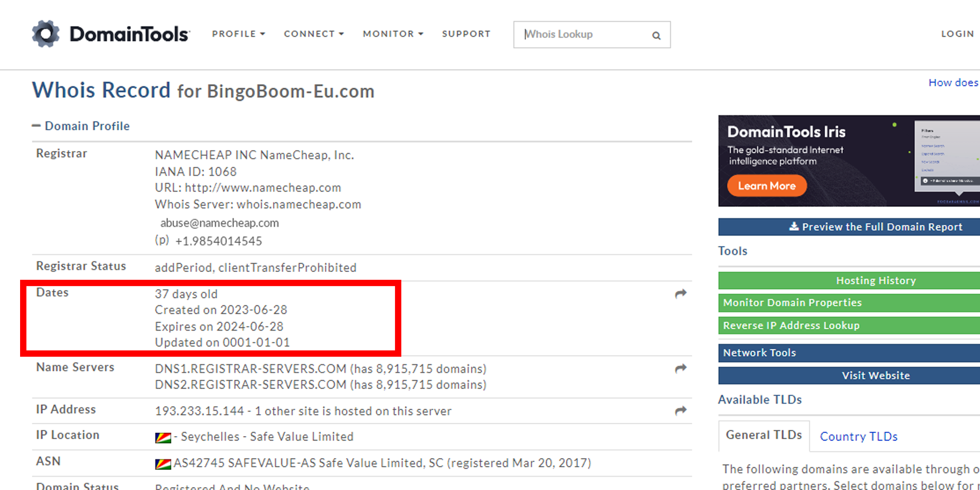Click the DomainTools wordmark to go home

click(x=129, y=34)
